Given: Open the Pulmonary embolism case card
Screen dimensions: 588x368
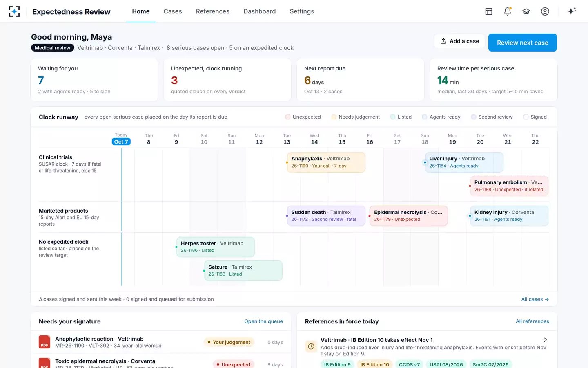Looking at the screenshot, I should click(509, 186).
